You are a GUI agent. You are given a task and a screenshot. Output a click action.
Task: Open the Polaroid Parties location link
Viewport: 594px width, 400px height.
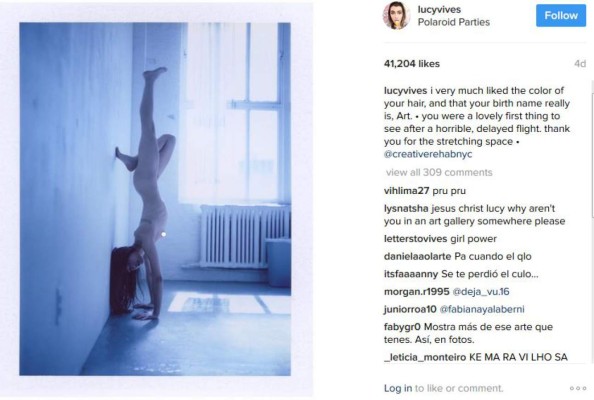point(453,22)
